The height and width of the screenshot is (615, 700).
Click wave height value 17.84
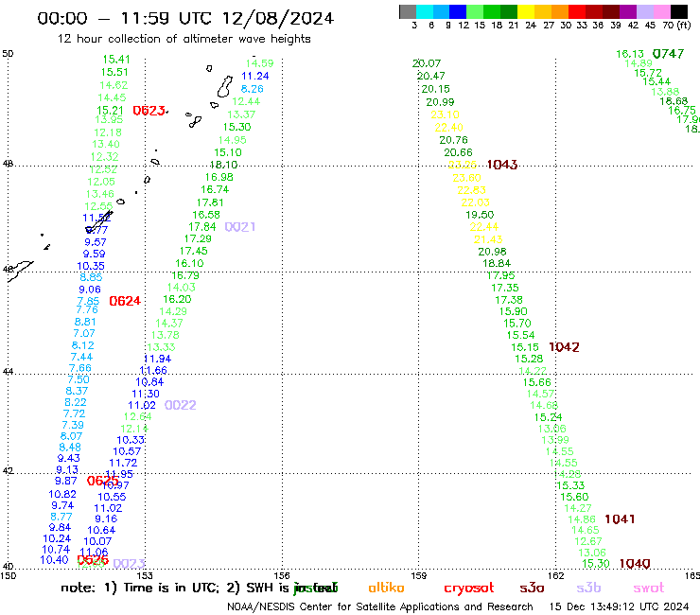click(202, 227)
